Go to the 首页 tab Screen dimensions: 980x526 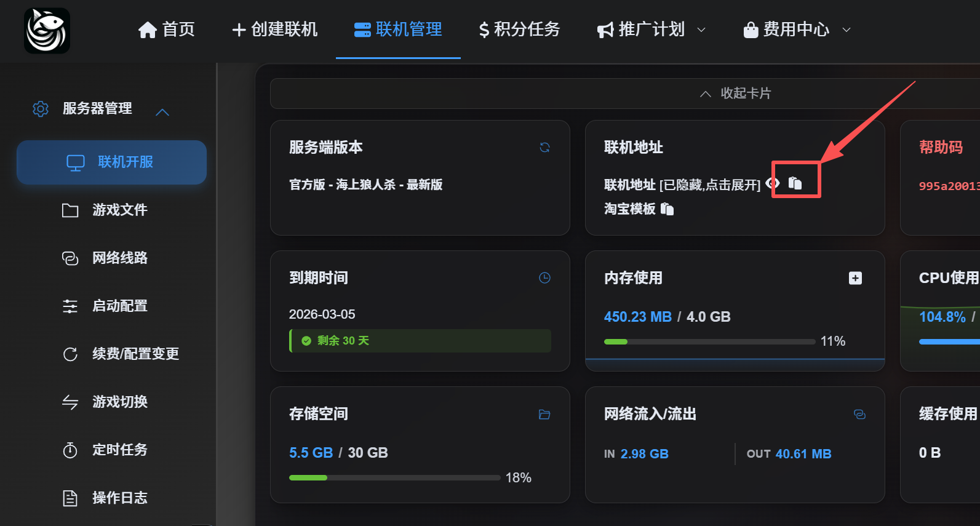tap(166, 30)
